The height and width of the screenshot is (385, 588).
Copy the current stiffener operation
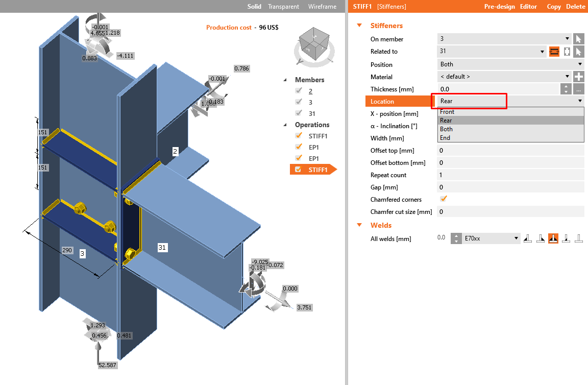(x=554, y=7)
